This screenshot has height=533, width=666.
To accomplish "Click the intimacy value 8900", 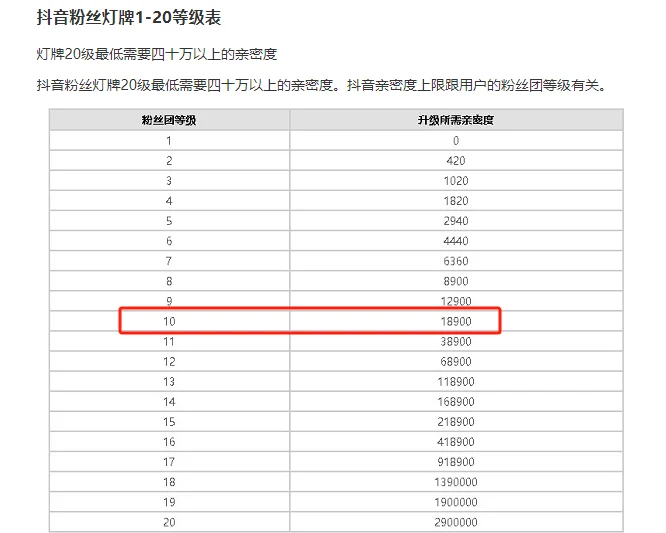I will click(456, 281).
